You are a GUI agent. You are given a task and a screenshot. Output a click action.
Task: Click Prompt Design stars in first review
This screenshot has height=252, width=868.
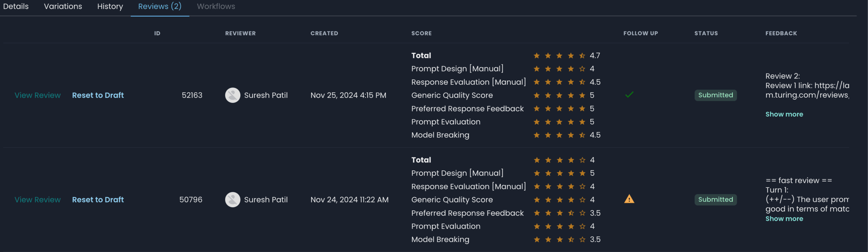point(559,69)
